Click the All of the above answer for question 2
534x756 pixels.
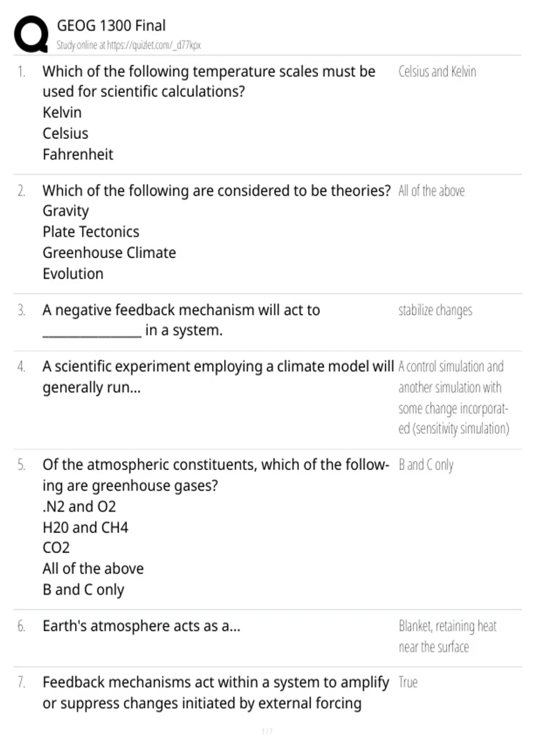tap(431, 191)
